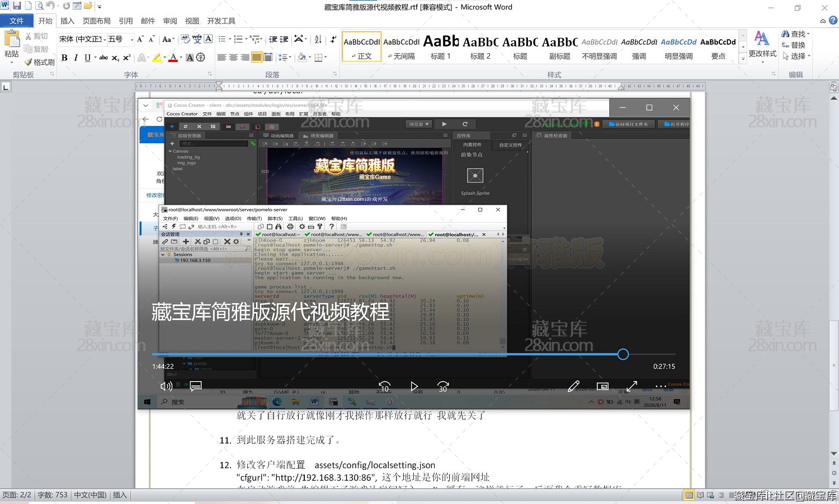839x504 pixels.
Task: Toggle show paragraph marks icon
Action: click(333, 39)
